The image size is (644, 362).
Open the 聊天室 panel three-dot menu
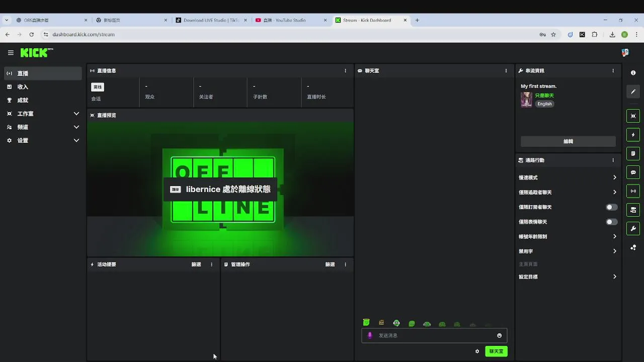coord(506,71)
